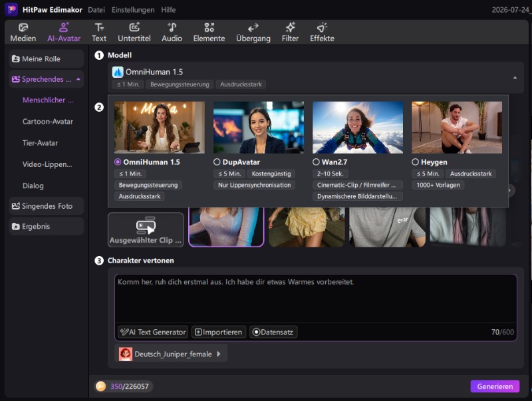This screenshot has width=532, height=401.
Task: Select the yellow skirt avatar image
Action: pyautogui.click(x=307, y=227)
